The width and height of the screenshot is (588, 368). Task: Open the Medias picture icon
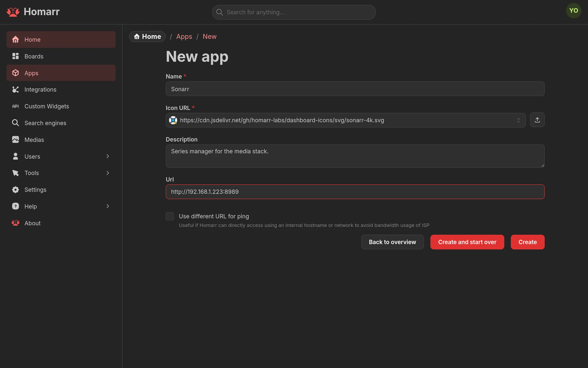(16, 140)
